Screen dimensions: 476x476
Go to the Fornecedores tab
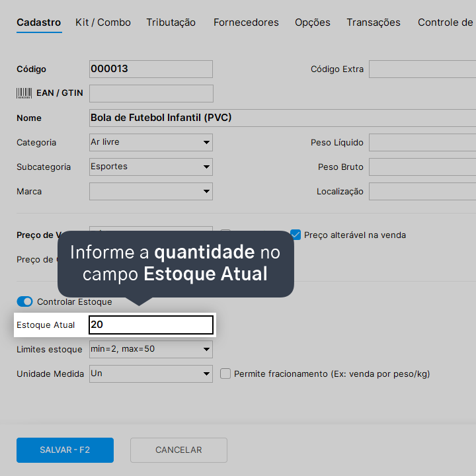pyautogui.click(x=246, y=22)
